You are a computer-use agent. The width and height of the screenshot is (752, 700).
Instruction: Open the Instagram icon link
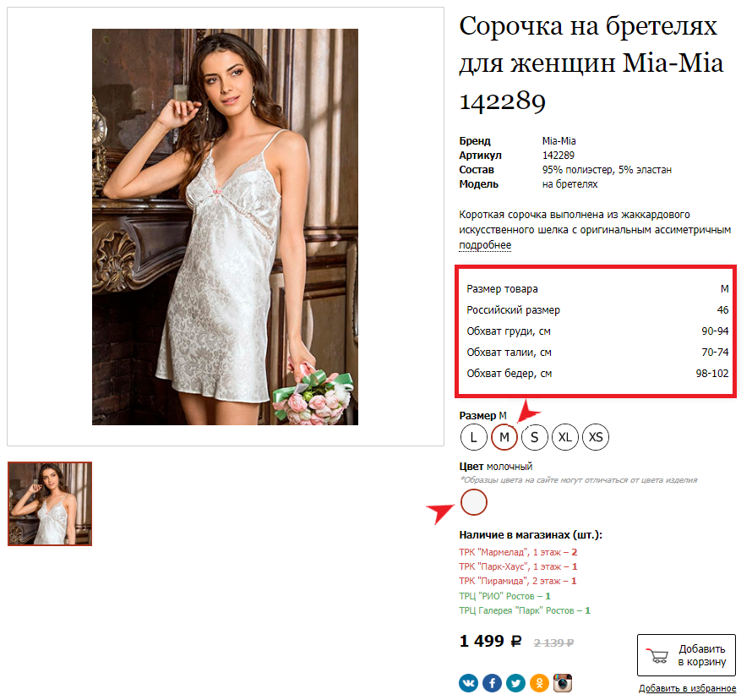pyautogui.click(x=564, y=683)
